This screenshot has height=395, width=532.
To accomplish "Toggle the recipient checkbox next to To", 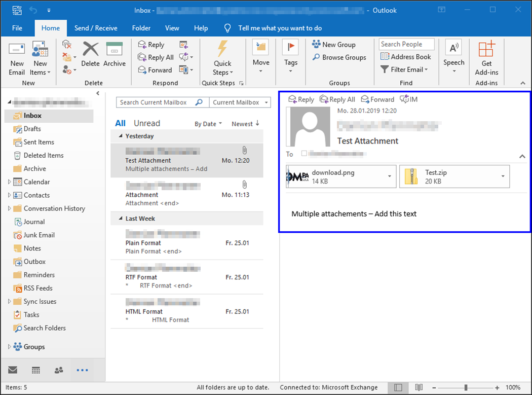I will click(304, 153).
